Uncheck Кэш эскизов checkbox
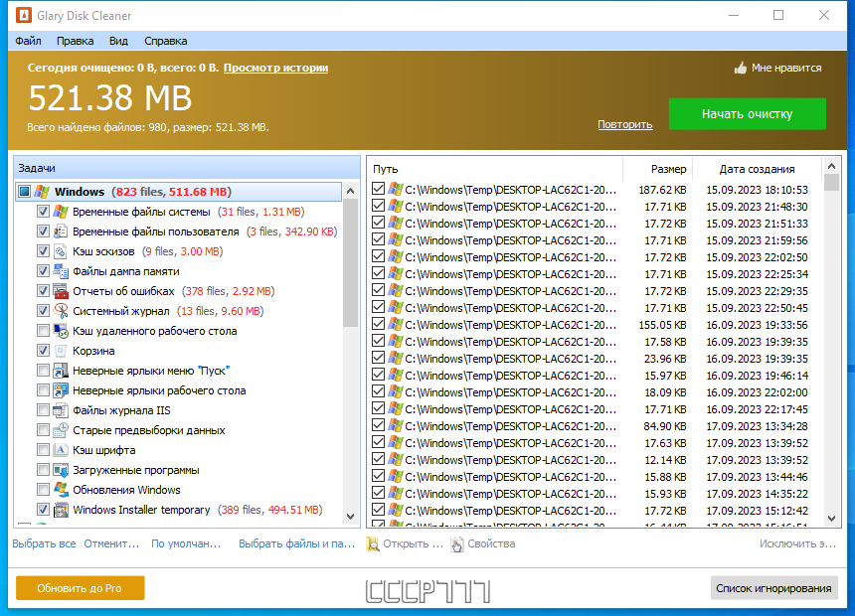855x616 pixels. pyautogui.click(x=43, y=251)
